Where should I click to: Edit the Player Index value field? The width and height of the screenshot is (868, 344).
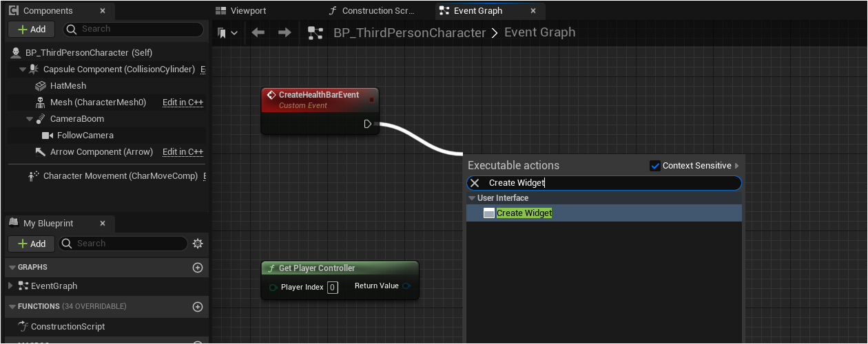point(333,287)
